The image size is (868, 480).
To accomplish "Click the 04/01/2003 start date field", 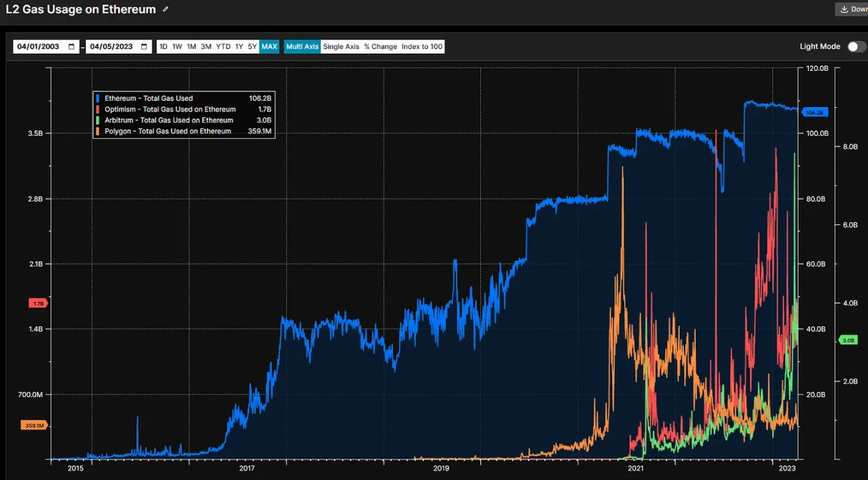I will coord(38,47).
